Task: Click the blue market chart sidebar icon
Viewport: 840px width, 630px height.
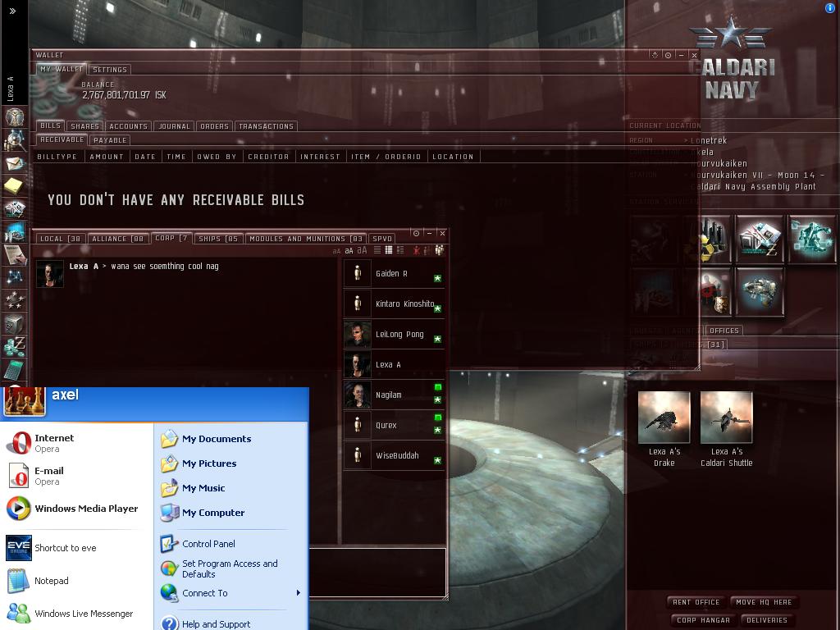Action: [x=15, y=232]
